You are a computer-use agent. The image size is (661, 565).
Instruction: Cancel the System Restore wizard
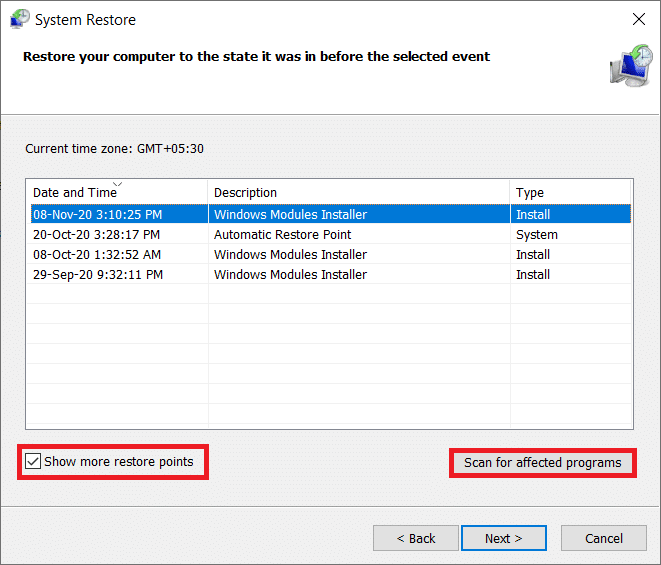pos(603,538)
